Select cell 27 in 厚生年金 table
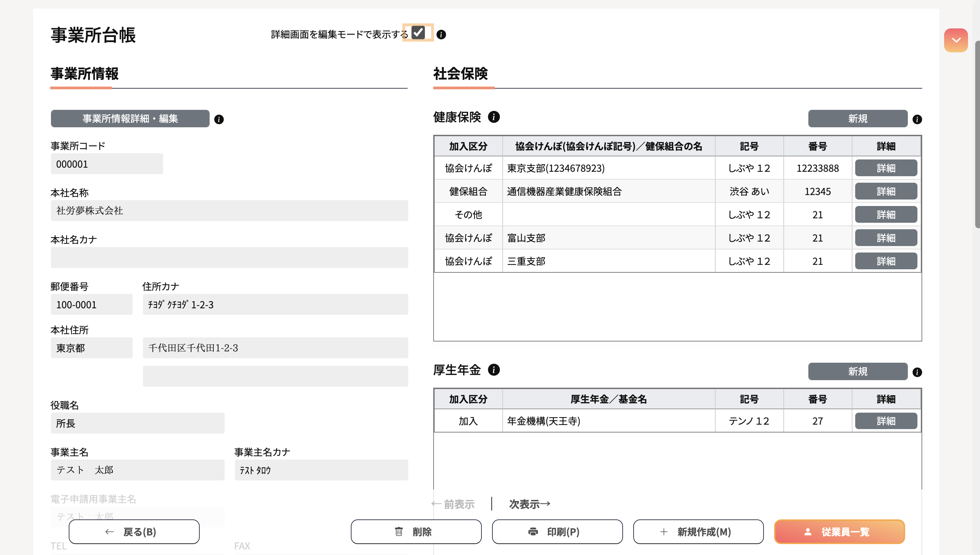Screen dimensions: 980x555 pyautogui.click(x=817, y=421)
